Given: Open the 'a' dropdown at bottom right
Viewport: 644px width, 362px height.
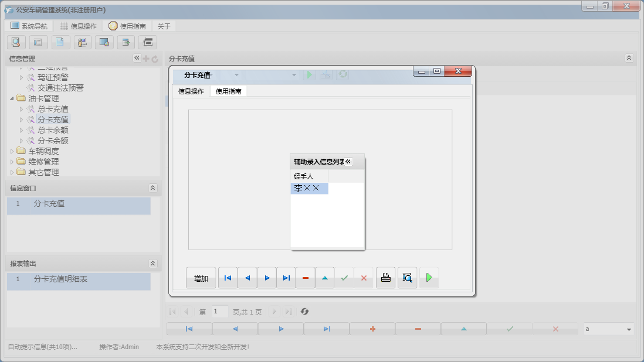Looking at the screenshot, I should (x=629, y=329).
